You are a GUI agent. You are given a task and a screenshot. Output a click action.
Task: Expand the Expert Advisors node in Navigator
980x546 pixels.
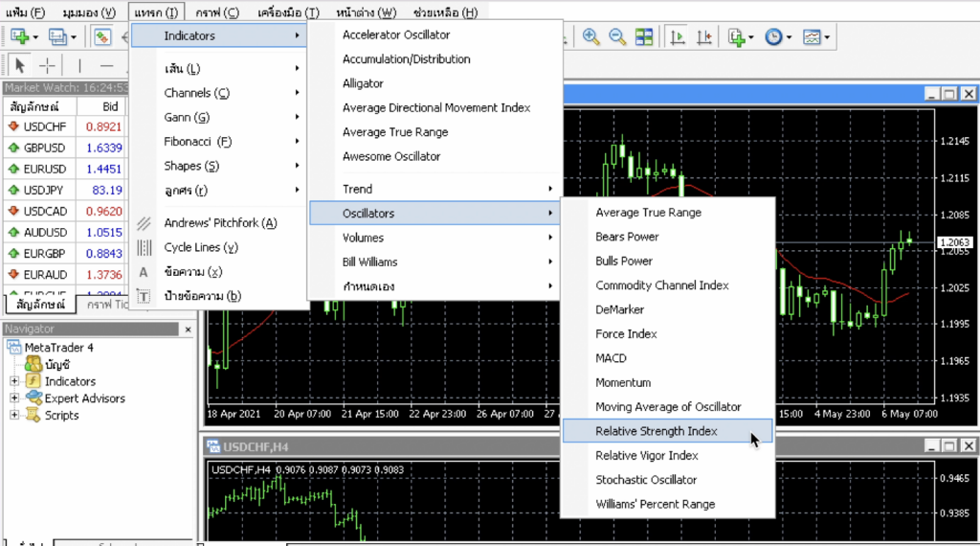coord(14,398)
